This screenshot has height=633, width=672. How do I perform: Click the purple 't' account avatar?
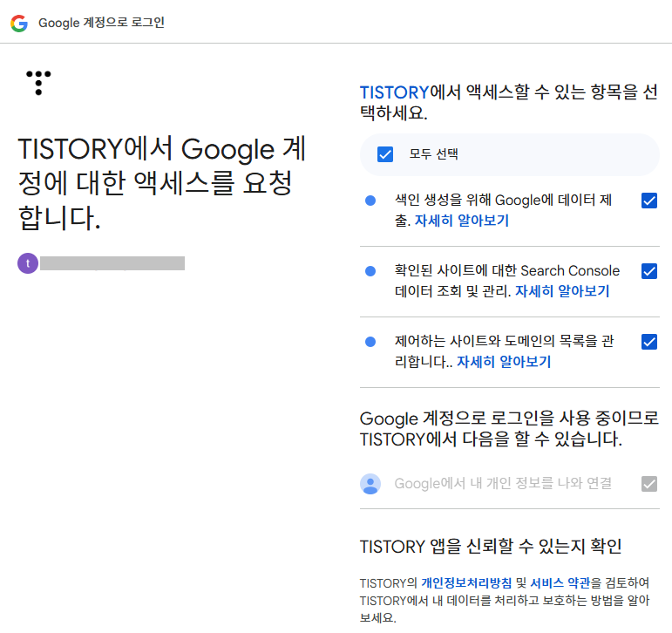28,263
